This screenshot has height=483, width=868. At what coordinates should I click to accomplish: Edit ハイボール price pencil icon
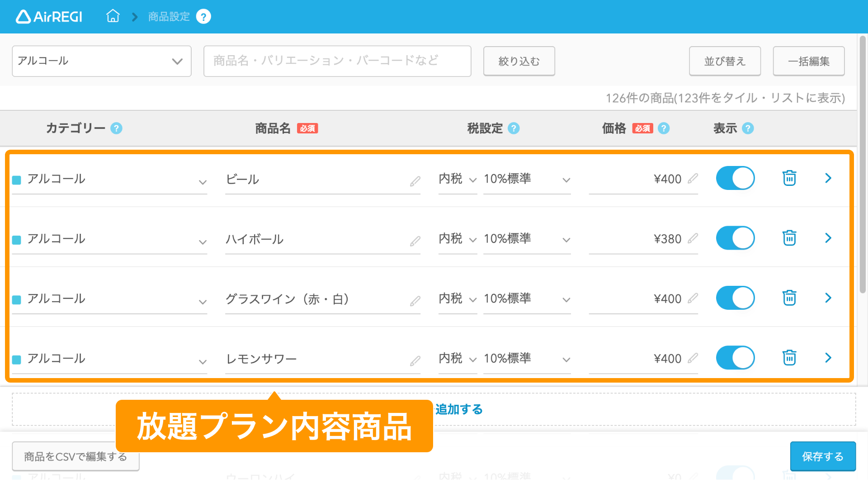693,238
